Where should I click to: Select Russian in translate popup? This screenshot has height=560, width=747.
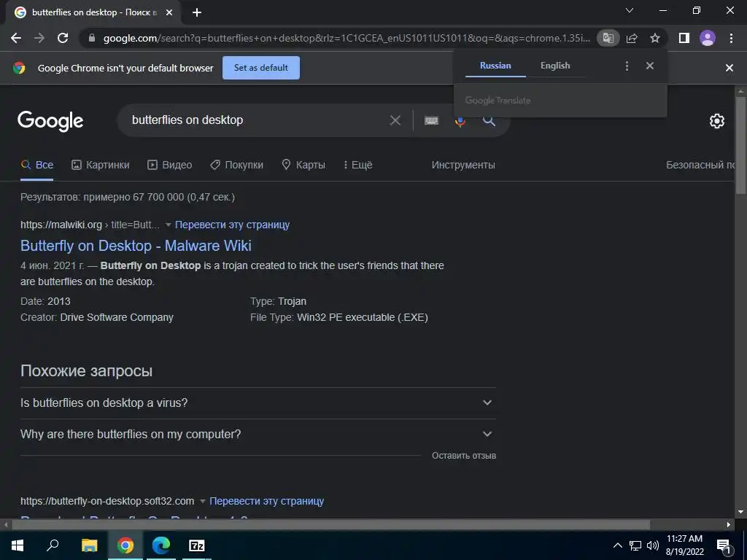495,66
